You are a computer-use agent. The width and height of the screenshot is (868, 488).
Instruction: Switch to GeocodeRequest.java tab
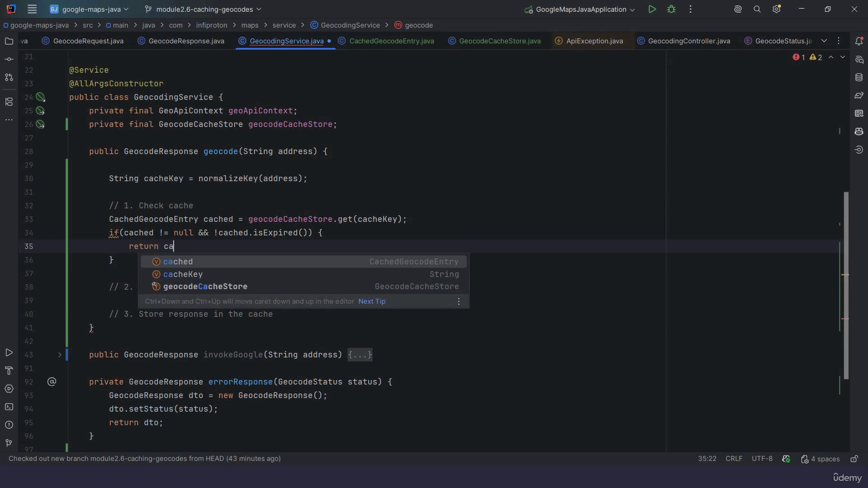[x=83, y=41]
